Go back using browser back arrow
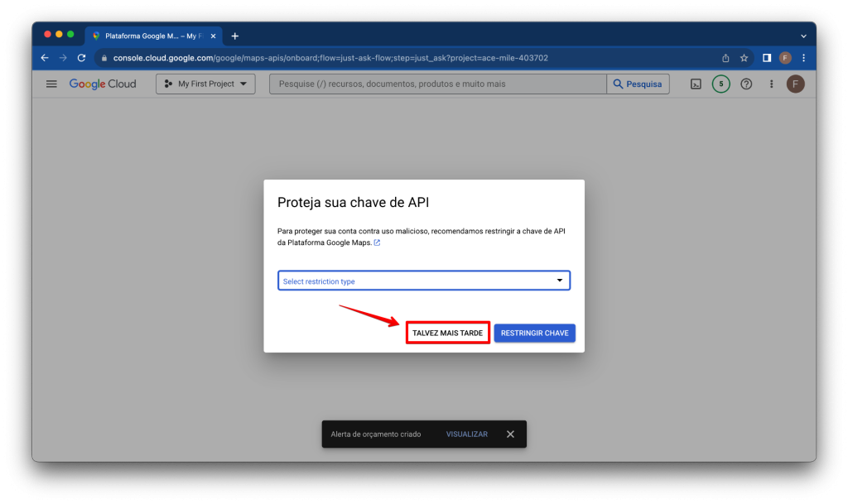The height and width of the screenshot is (504, 848). pyautogui.click(x=45, y=58)
